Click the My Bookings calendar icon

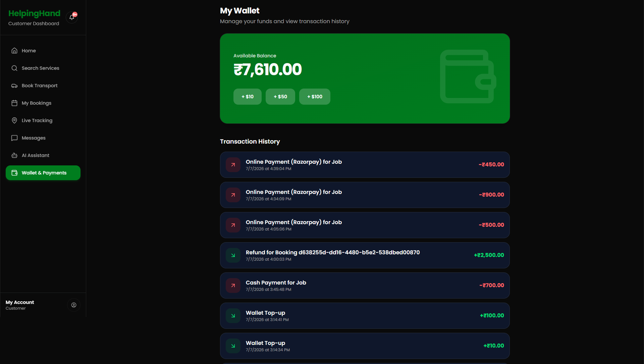coord(14,103)
